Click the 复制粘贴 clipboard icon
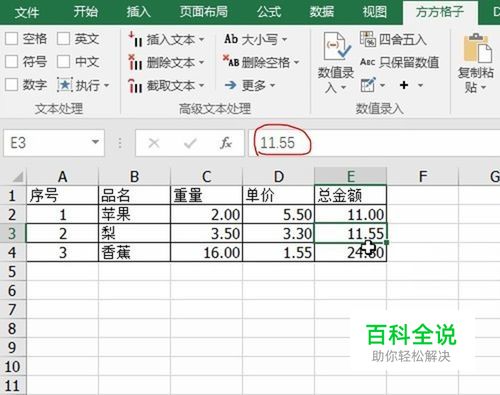 [x=478, y=48]
